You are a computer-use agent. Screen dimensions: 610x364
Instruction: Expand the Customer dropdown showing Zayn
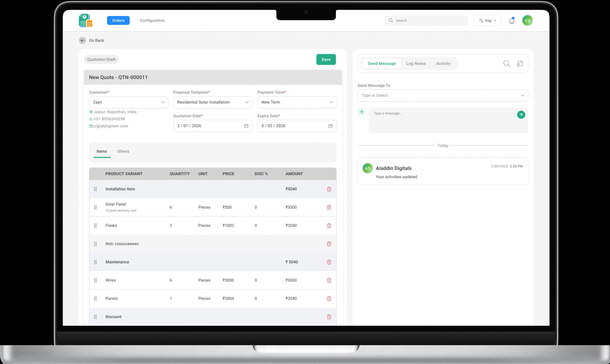pyautogui.click(x=128, y=102)
